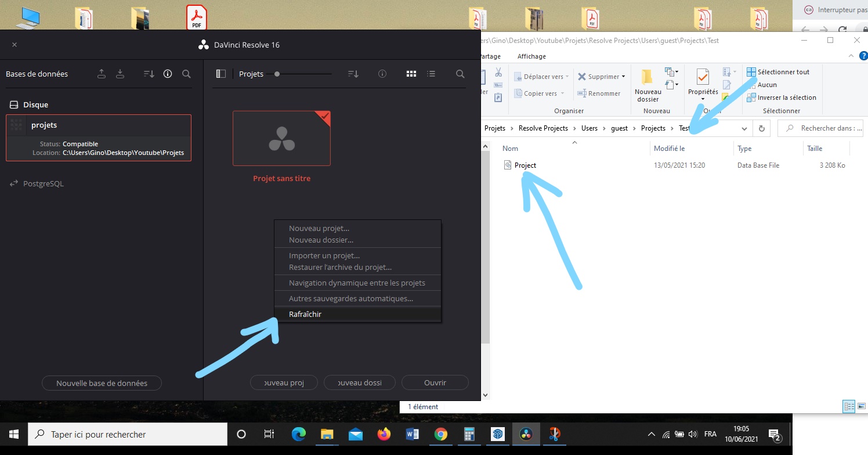
Task: Open the database sort order icon
Action: [x=149, y=74]
